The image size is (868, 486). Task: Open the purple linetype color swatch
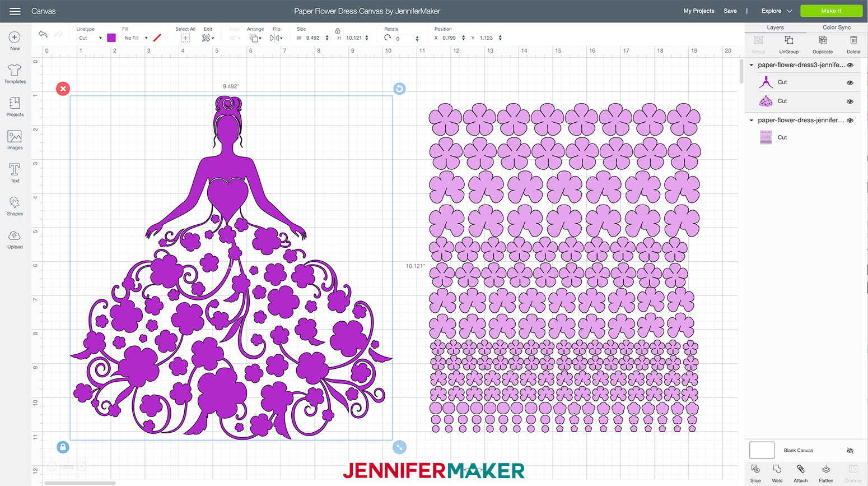(x=111, y=38)
